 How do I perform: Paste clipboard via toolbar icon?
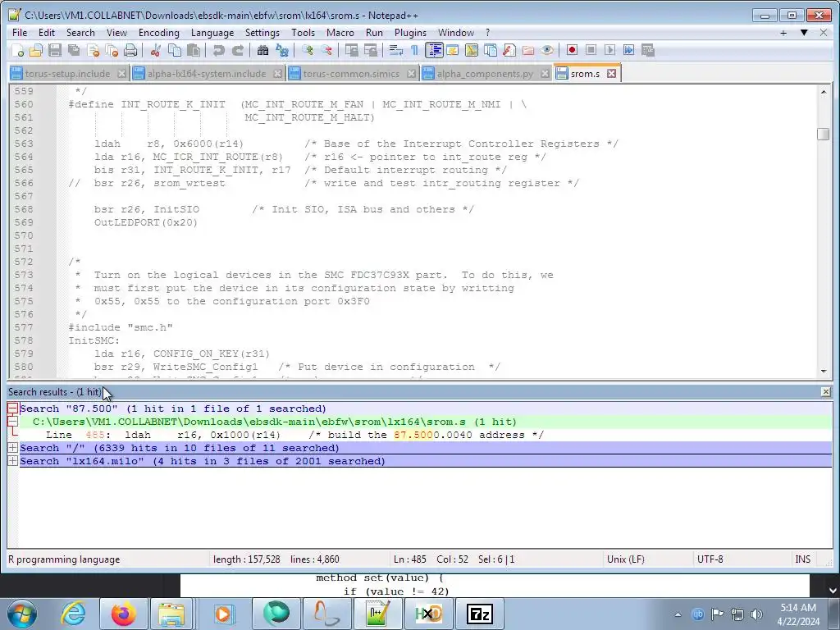coord(194,50)
